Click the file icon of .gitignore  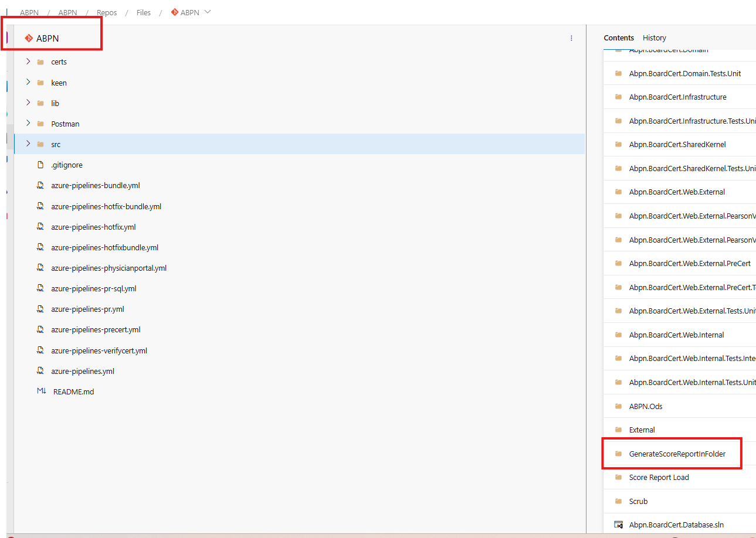[x=40, y=165]
